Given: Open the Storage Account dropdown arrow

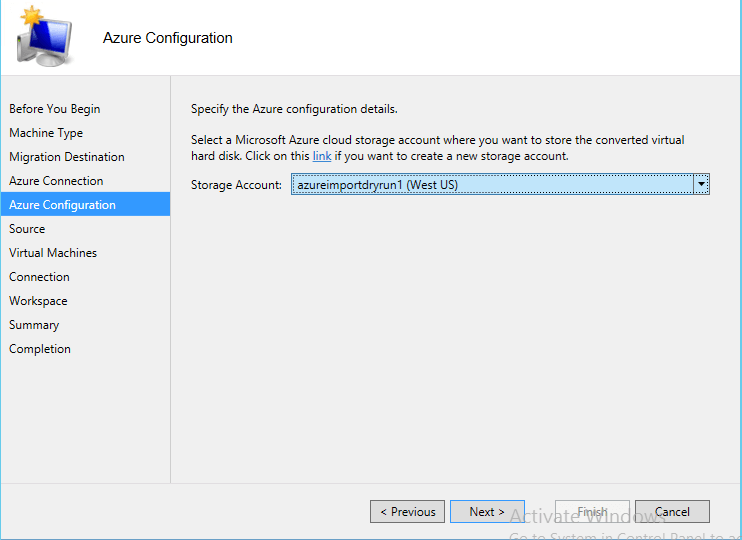Looking at the screenshot, I should [x=701, y=184].
